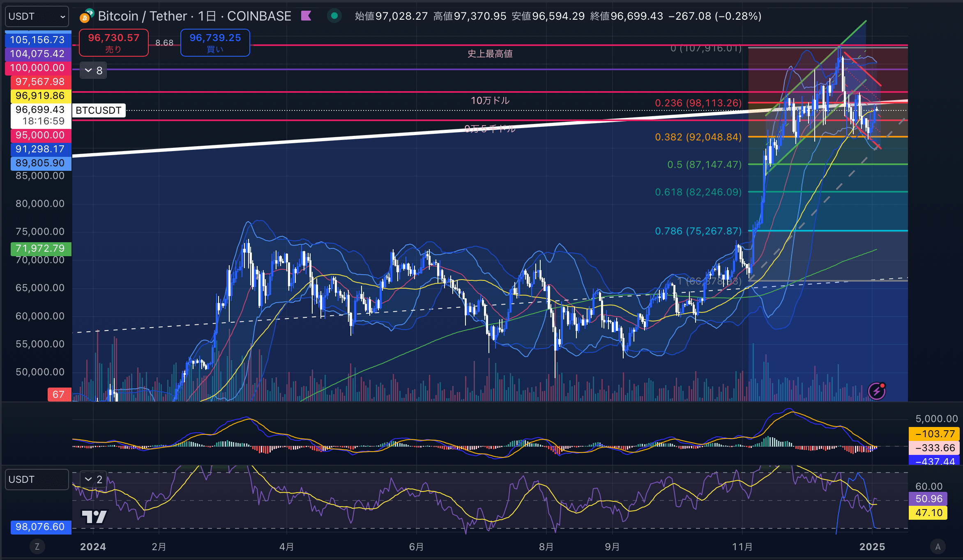This screenshot has height=560, width=963.
Task: Click the 10万ドル line label
Action: point(490,101)
